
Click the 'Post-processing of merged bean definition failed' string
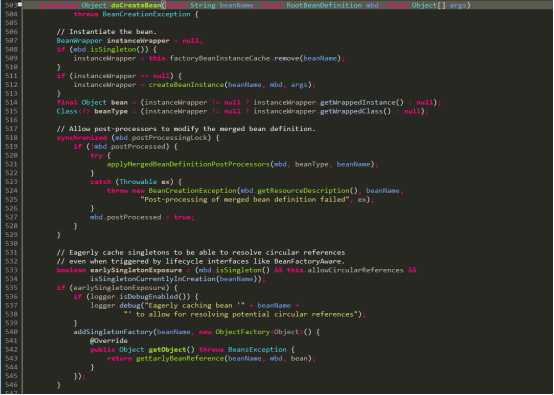point(244,200)
